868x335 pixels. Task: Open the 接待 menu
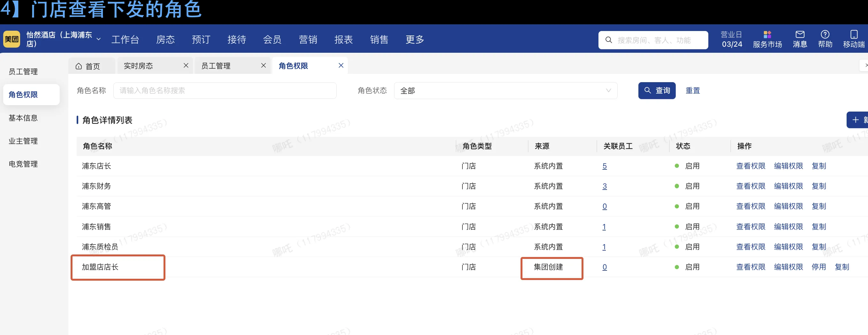(237, 39)
